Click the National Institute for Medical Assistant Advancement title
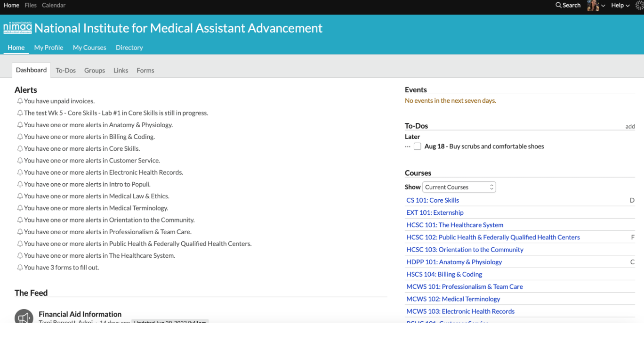The image size is (644, 343). [178, 28]
